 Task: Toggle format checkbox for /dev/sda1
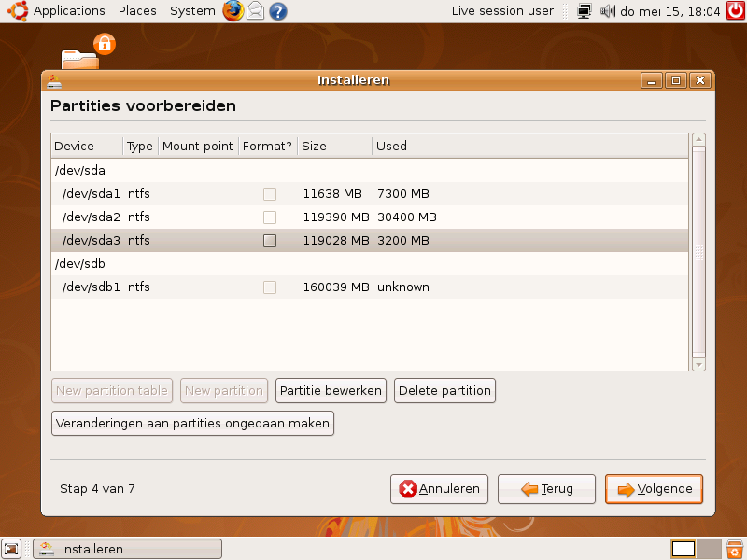point(270,194)
